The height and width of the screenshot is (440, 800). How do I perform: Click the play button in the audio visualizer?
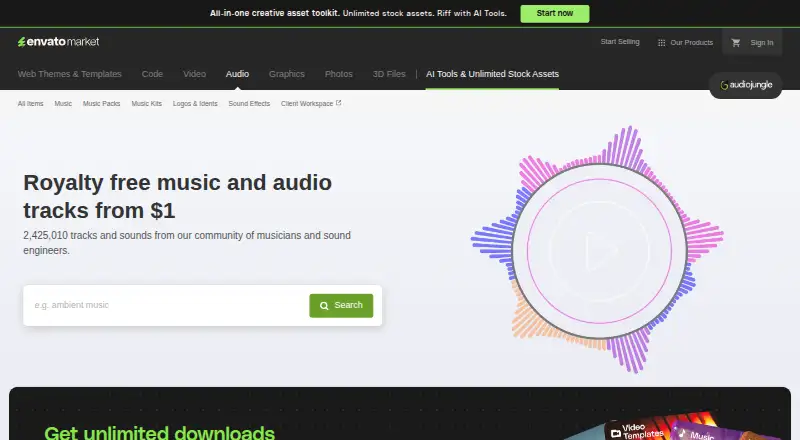click(599, 251)
